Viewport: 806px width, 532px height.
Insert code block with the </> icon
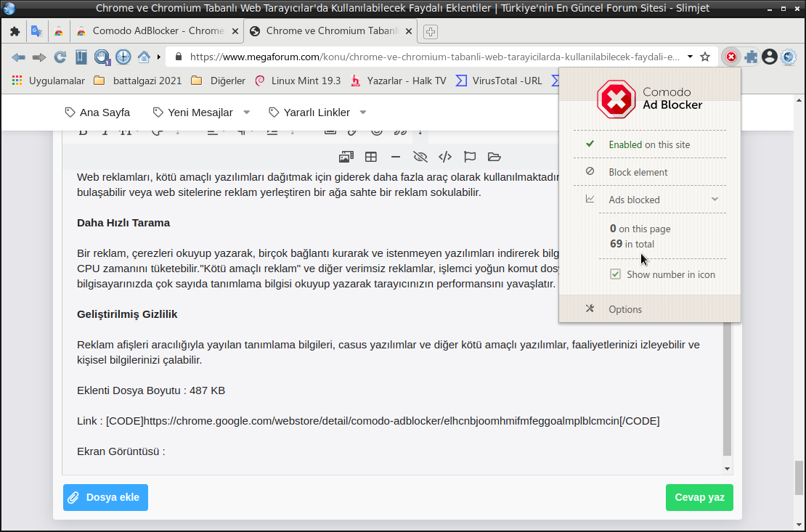point(445,157)
